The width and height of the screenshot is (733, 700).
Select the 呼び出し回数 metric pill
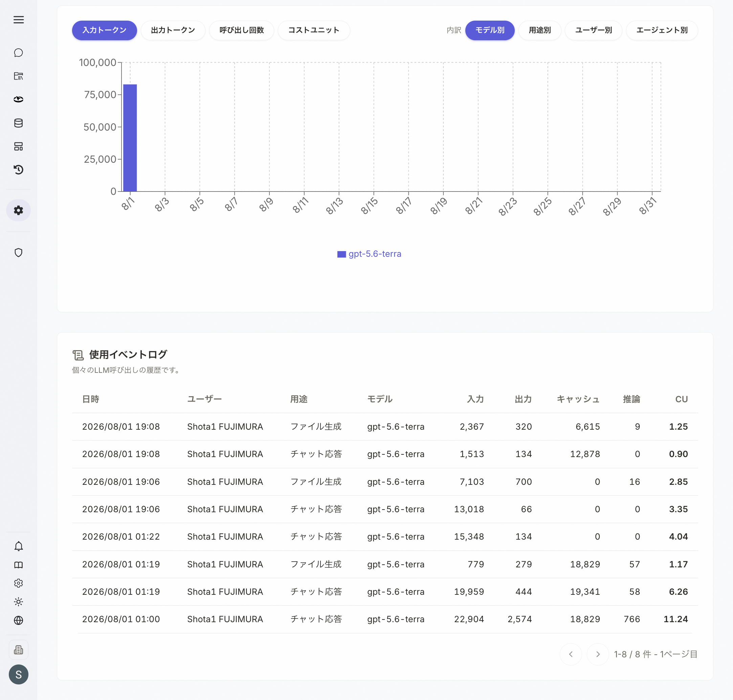click(x=242, y=30)
